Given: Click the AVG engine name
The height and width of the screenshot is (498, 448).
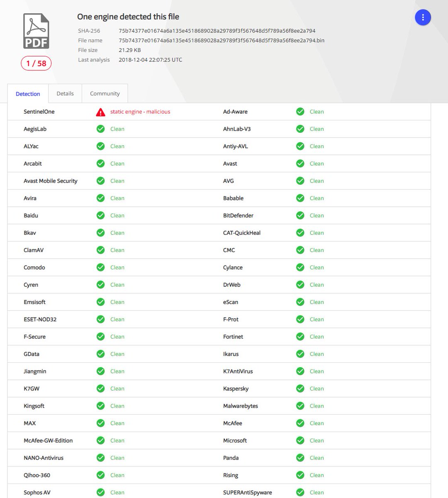Looking at the screenshot, I should click(x=229, y=181).
